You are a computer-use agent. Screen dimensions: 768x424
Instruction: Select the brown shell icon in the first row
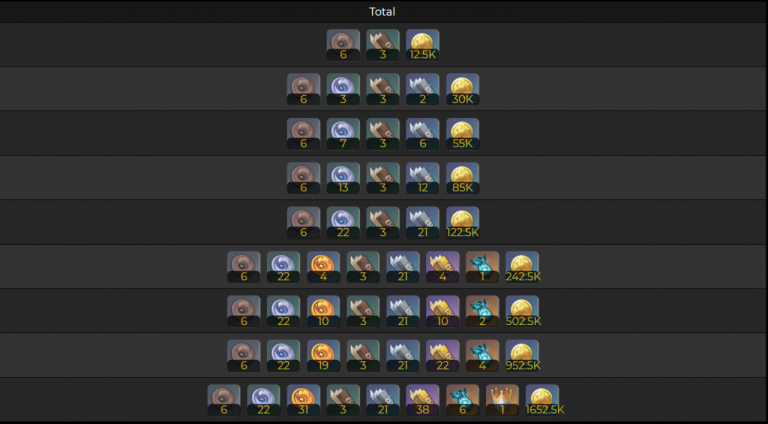point(343,45)
